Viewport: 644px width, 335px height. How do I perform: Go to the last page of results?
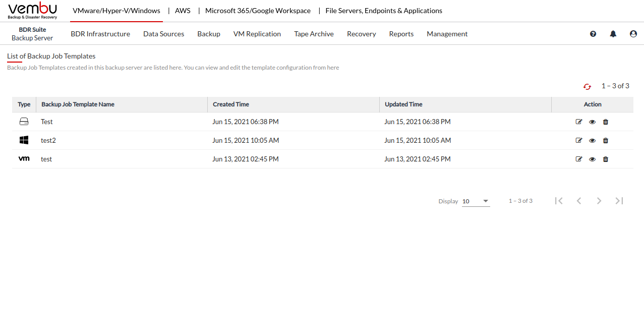pos(619,201)
